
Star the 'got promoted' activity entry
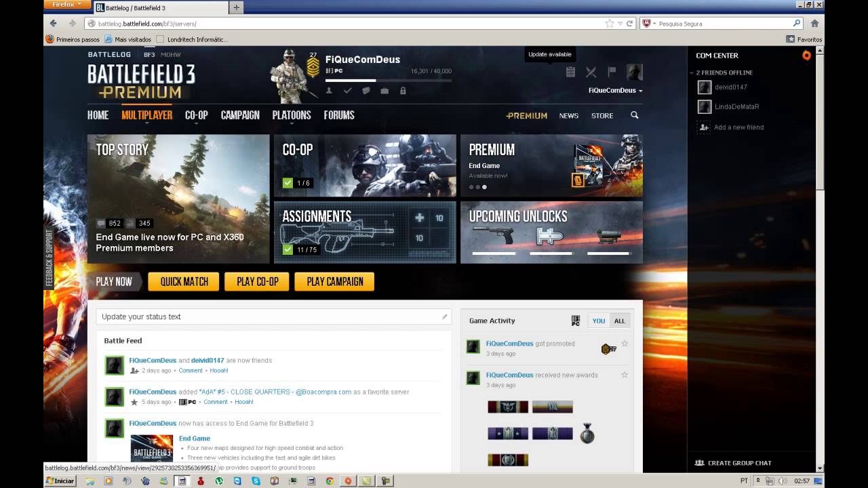[625, 344]
